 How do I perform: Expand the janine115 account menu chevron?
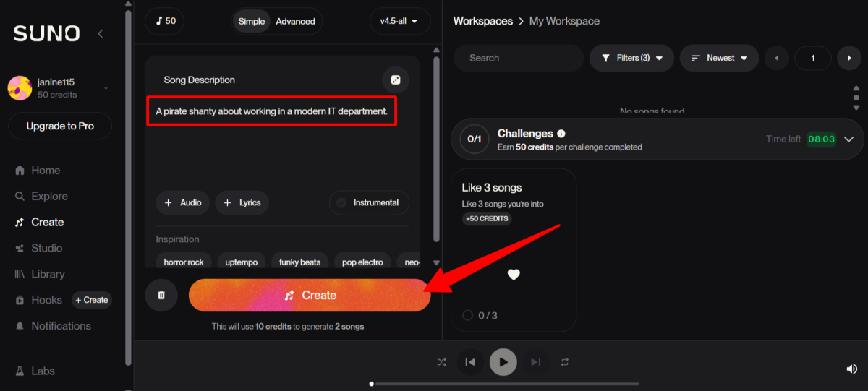point(106,88)
